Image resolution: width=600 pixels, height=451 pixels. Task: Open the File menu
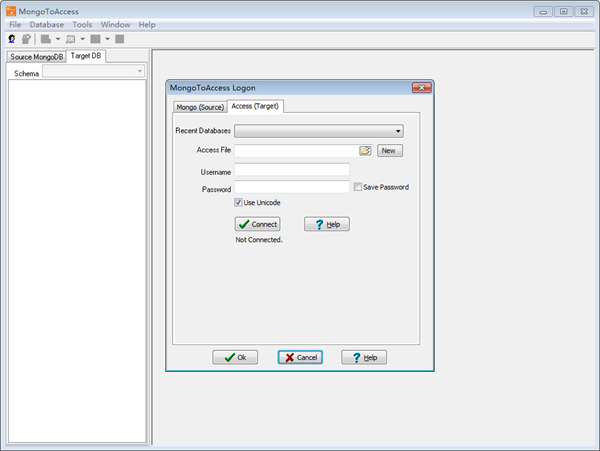click(15, 24)
